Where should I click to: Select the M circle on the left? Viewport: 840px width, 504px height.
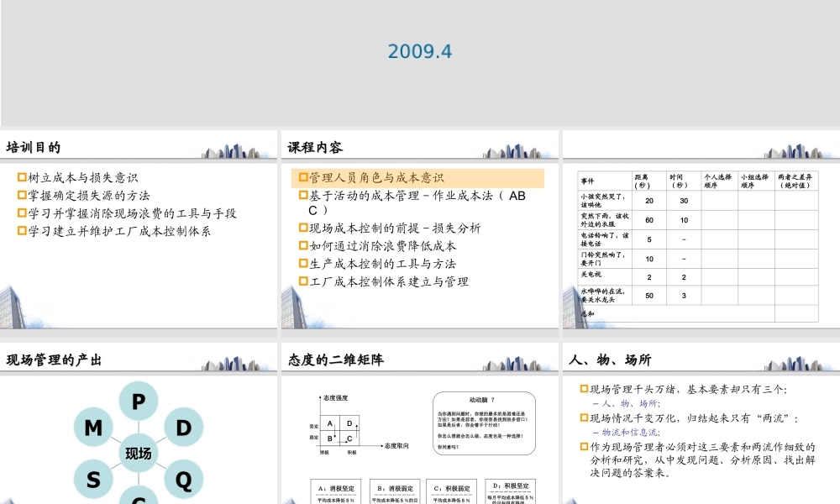coord(92,428)
